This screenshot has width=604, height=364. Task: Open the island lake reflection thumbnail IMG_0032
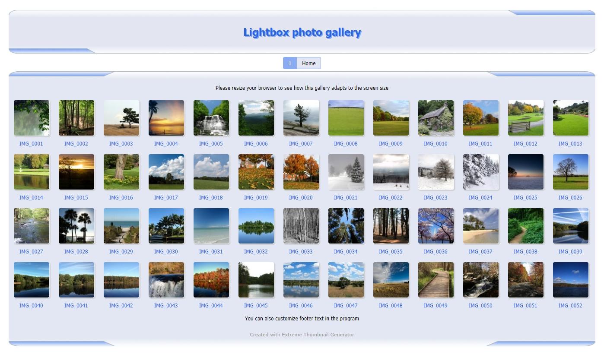coord(256,226)
